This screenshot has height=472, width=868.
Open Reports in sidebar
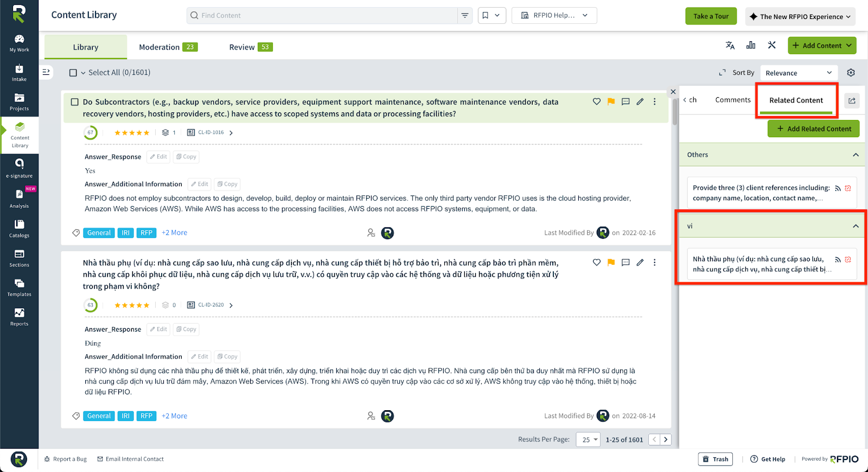coord(19,317)
